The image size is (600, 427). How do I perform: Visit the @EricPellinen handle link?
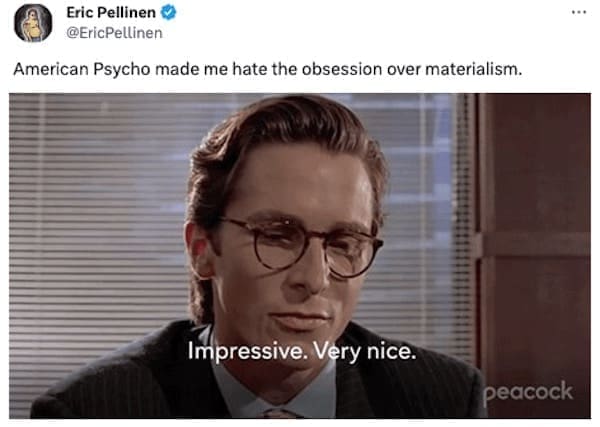point(114,33)
